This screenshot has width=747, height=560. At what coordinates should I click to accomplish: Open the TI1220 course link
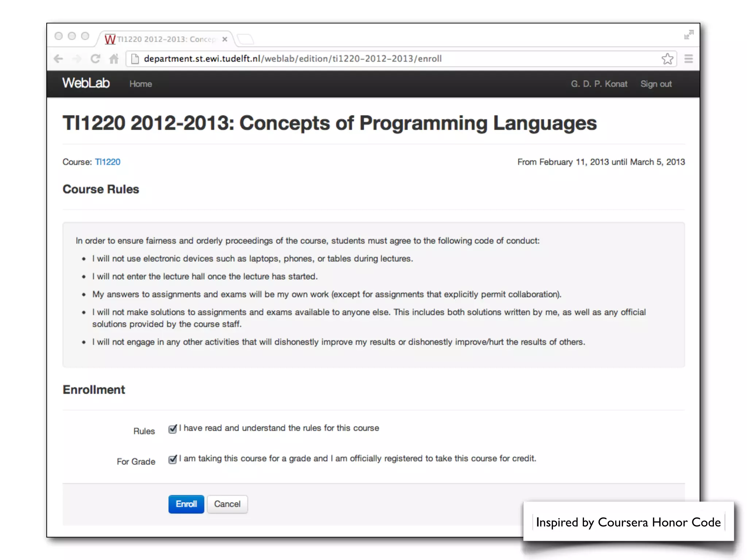pos(108,162)
